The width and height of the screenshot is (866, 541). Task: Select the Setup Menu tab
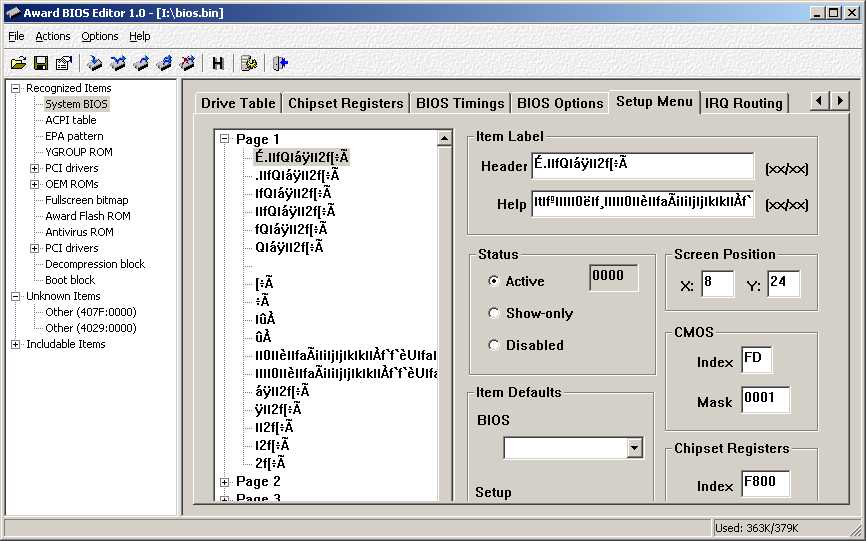tap(654, 102)
